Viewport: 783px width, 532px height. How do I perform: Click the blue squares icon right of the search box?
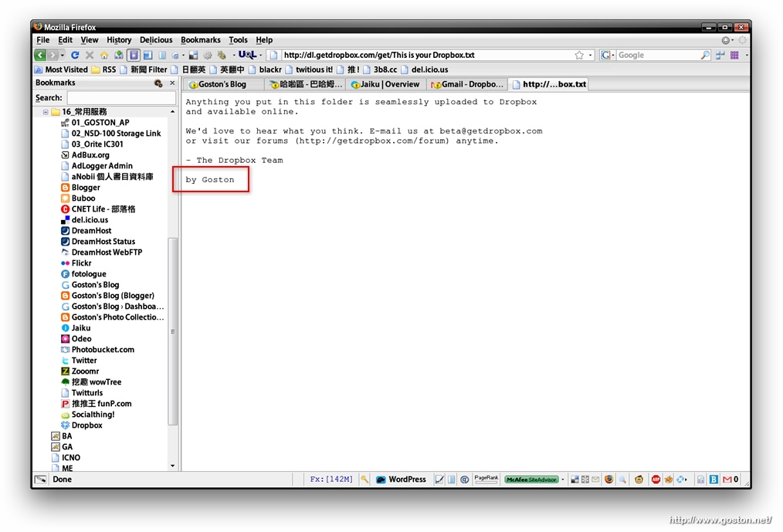coord(720,55)
